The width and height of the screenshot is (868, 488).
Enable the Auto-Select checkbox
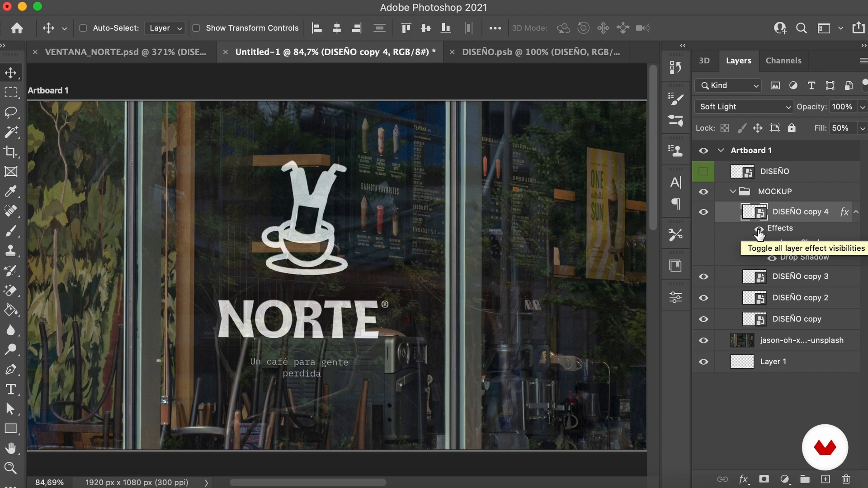point(83,28)
